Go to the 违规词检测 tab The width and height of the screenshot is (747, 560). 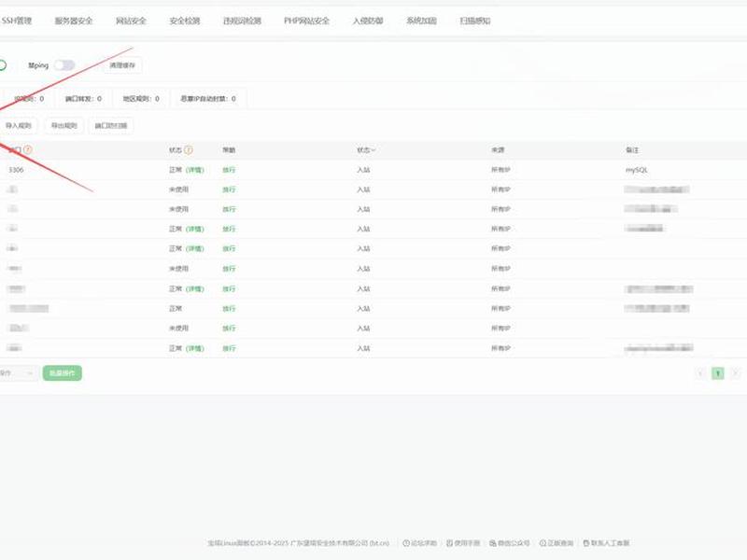pos(242,21)
